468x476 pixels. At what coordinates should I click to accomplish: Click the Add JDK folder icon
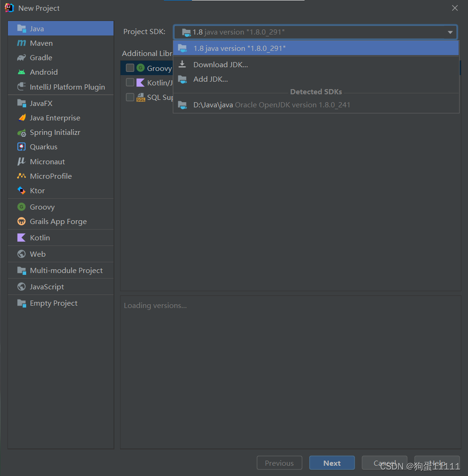click(182, 79)
